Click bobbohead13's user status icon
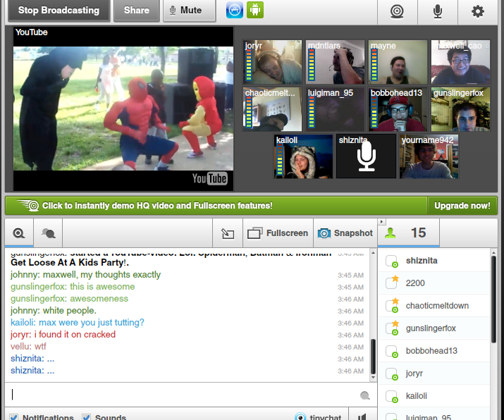Image resolution: width=504 pixels, height=420 pixels. (x=392, y=351)
